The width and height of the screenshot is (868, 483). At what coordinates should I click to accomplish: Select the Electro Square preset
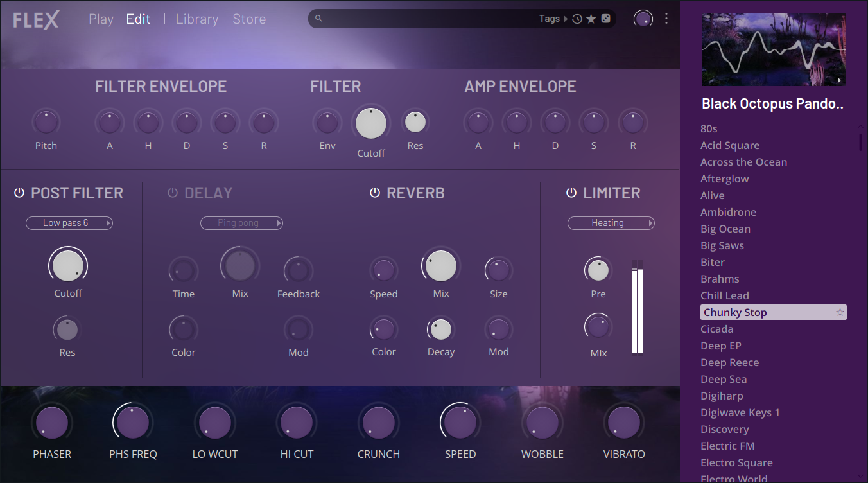[737, 463]
